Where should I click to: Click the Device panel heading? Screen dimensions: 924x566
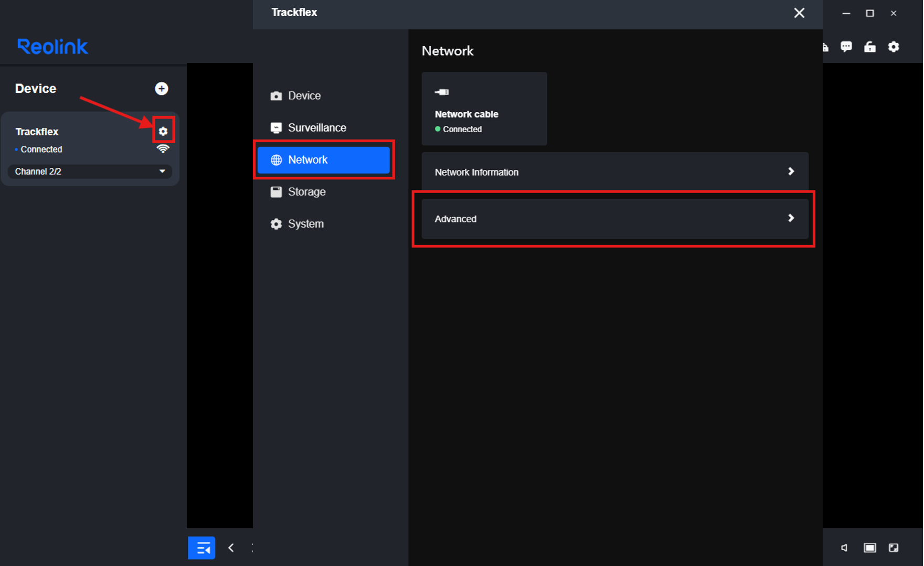coord(36,89)
